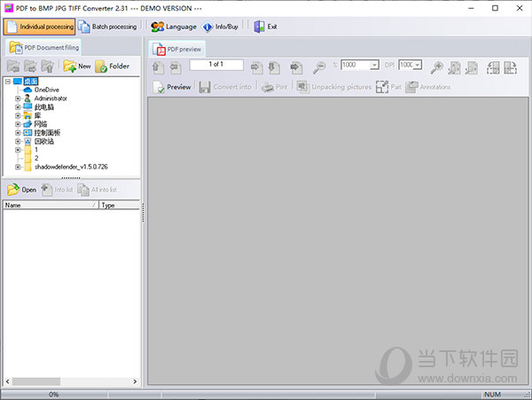Click the Print button
The image size is (532, 400).
[x=275, y=87]
